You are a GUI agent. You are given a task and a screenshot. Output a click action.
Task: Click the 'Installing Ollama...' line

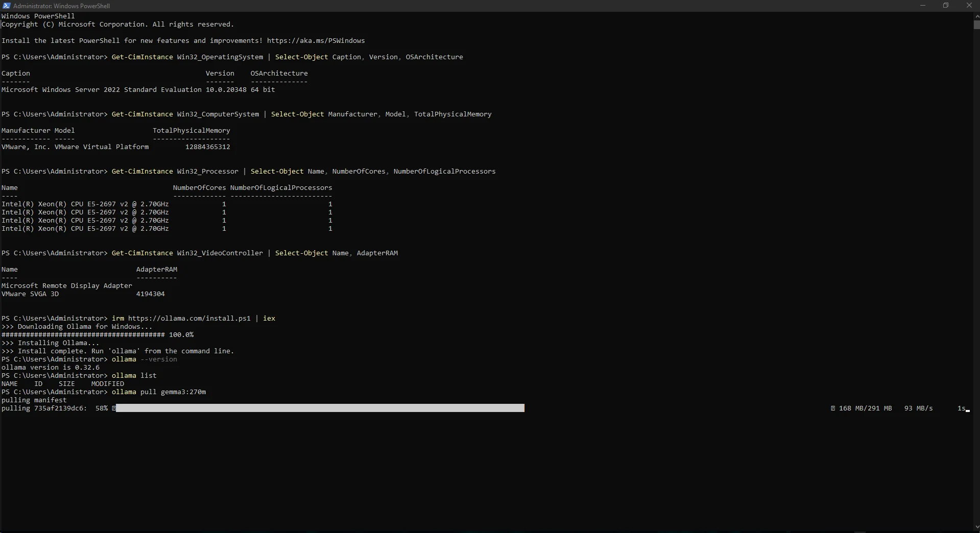click(51, 343)
